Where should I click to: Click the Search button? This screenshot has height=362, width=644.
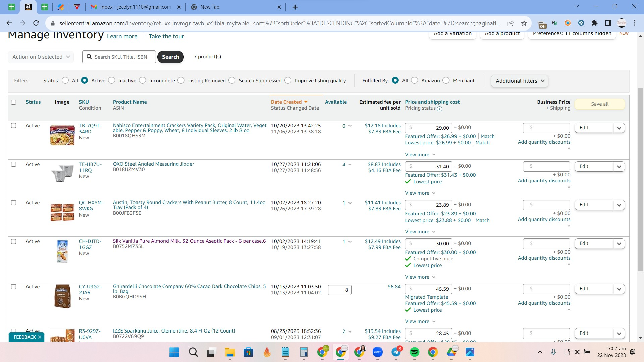click(170, 57)
